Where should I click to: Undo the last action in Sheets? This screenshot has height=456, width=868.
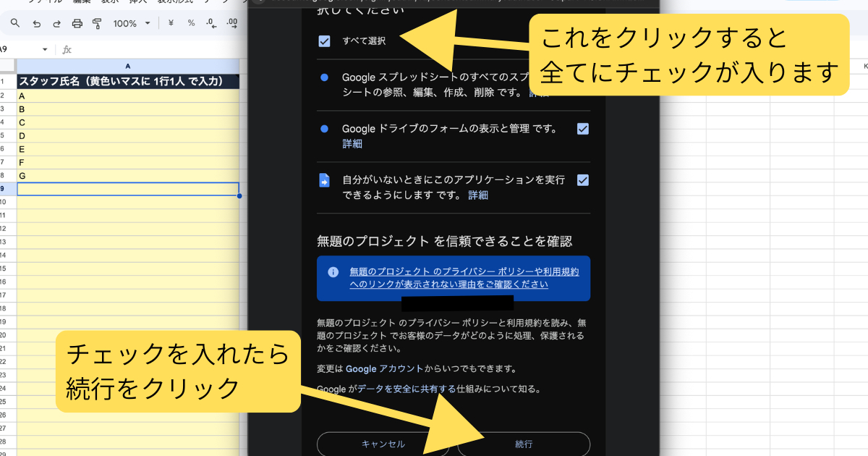click(36, 24)
